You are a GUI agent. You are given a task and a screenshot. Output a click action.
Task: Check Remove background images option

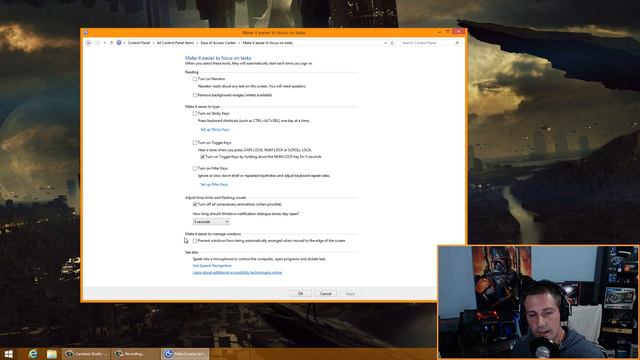[195, 95]
